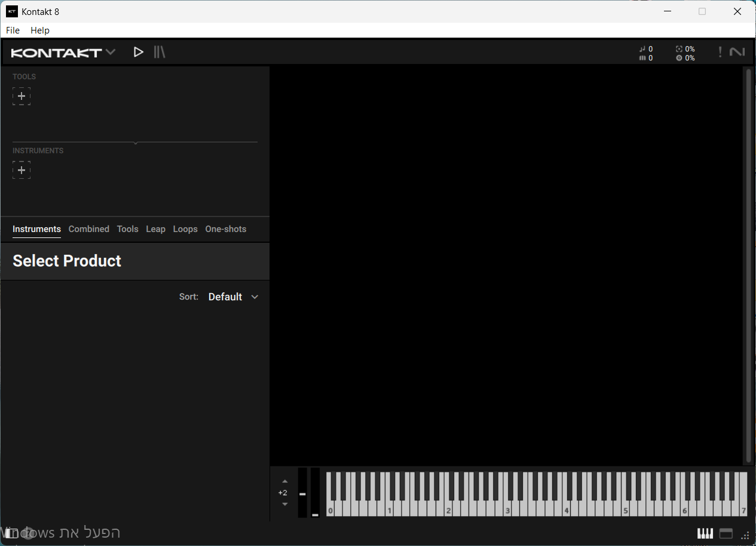Viewport: 756px width, 546px height.
Task: Collapse the Tools section divider arrow
Action: pyautogui.click(x=136, y=143)
